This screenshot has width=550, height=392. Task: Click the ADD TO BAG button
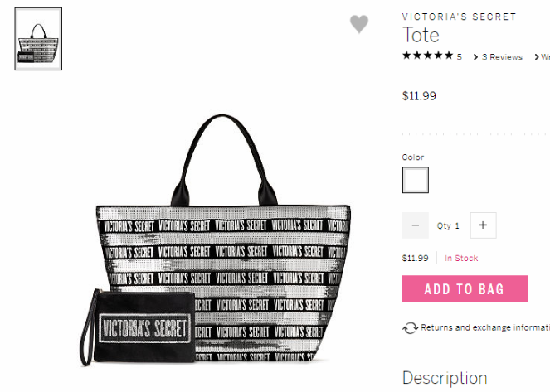(465, 288)
